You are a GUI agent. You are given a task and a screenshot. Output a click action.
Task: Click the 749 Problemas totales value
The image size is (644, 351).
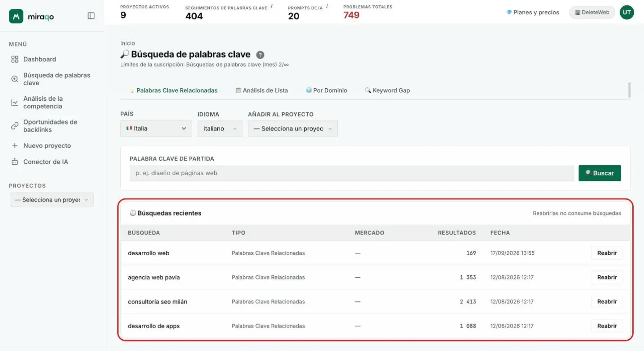click(x=352, y=15)
